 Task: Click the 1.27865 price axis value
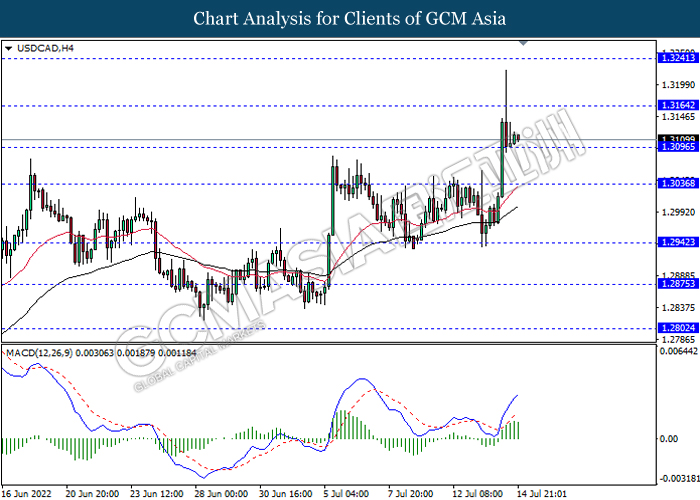(679, 340)
